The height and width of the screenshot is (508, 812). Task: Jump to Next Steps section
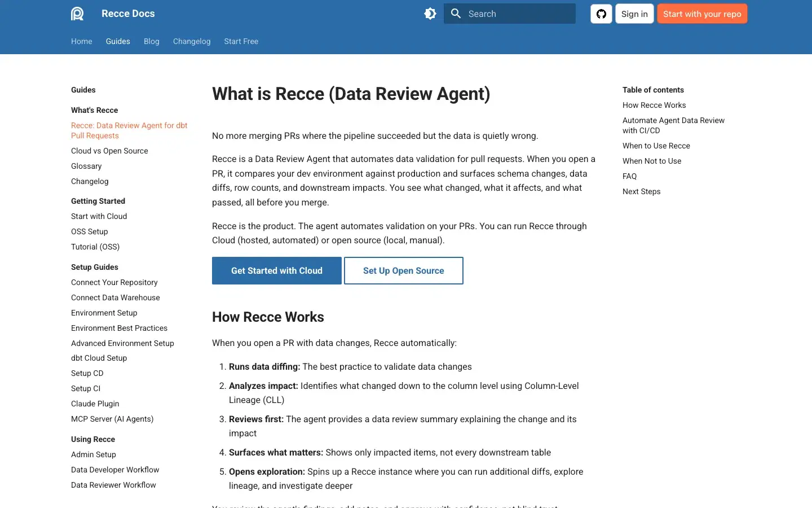641,191
